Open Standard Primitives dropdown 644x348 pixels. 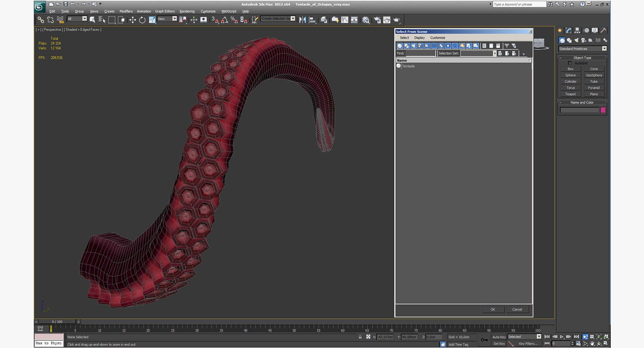(x=583, y=49)
